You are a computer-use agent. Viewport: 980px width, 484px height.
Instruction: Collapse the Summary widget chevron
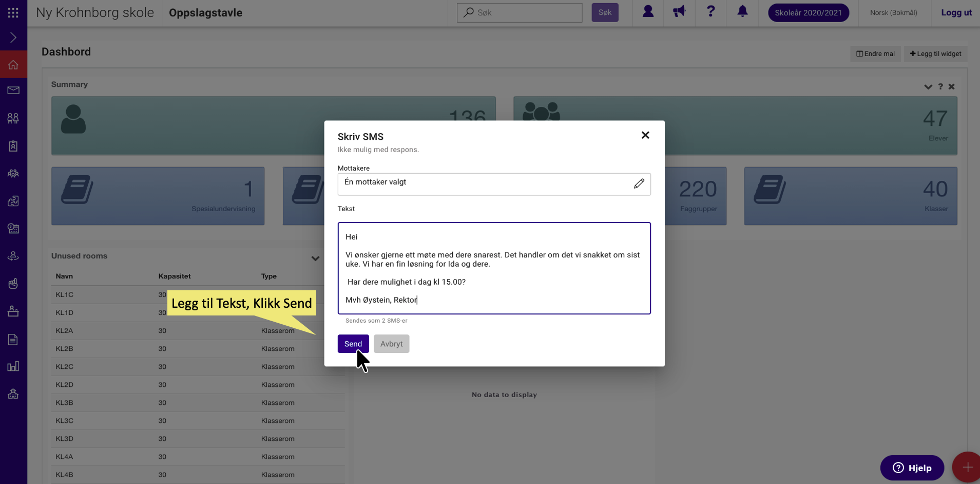[x=928, y=87]
